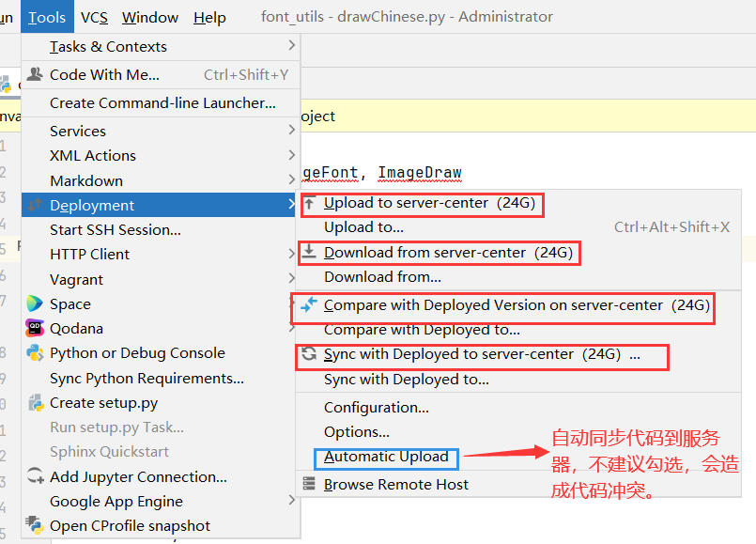The image size is (756, 544).
Task: Click the Code With Me people icon
Action: [x=34, y=74]
